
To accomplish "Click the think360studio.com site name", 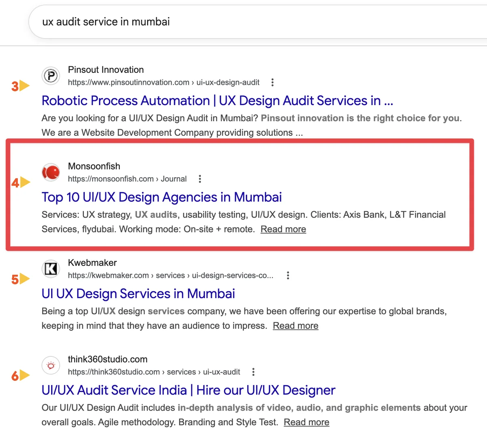I will pos(108,359).
